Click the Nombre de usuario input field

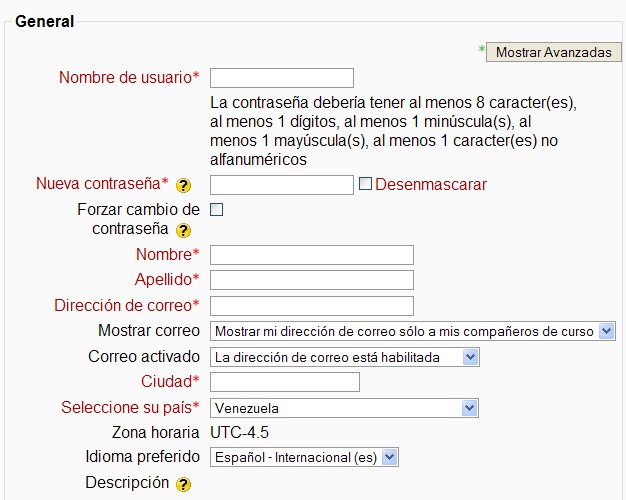(x=282, y=78)
